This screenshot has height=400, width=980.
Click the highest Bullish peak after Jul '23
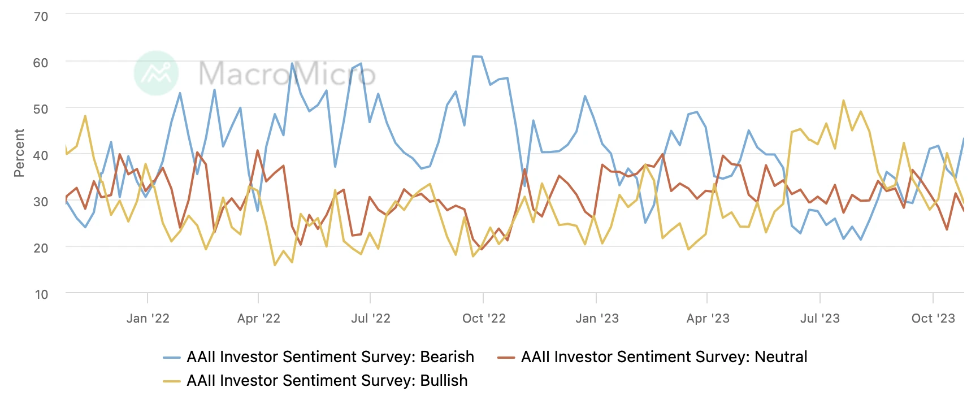(843, 101)
